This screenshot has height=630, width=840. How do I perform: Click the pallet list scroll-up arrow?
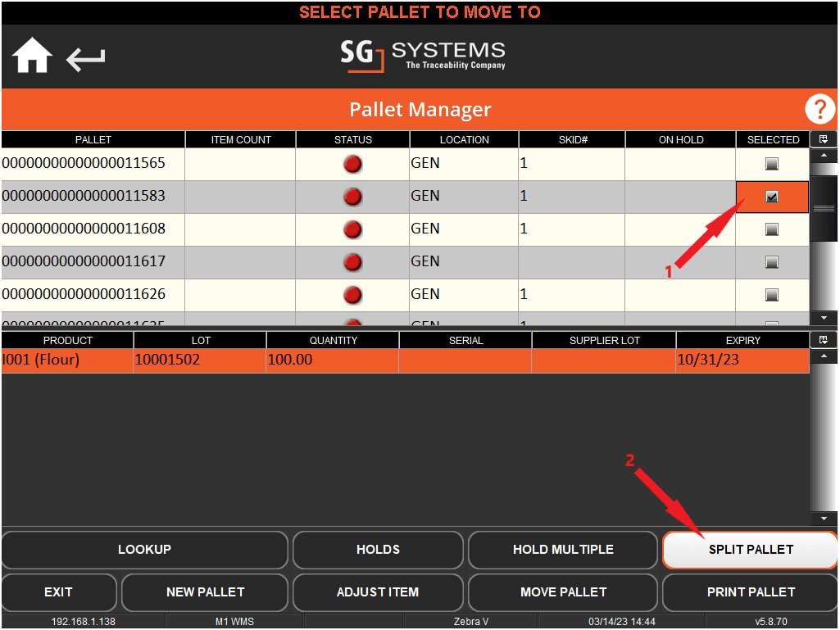coord(823,153)
